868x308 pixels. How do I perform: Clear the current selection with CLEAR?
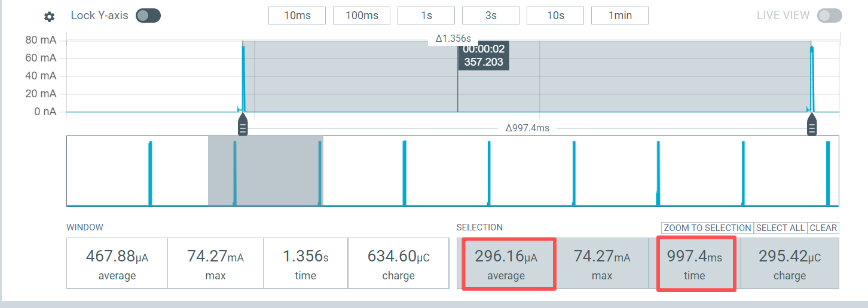click(x=823, y=228)
